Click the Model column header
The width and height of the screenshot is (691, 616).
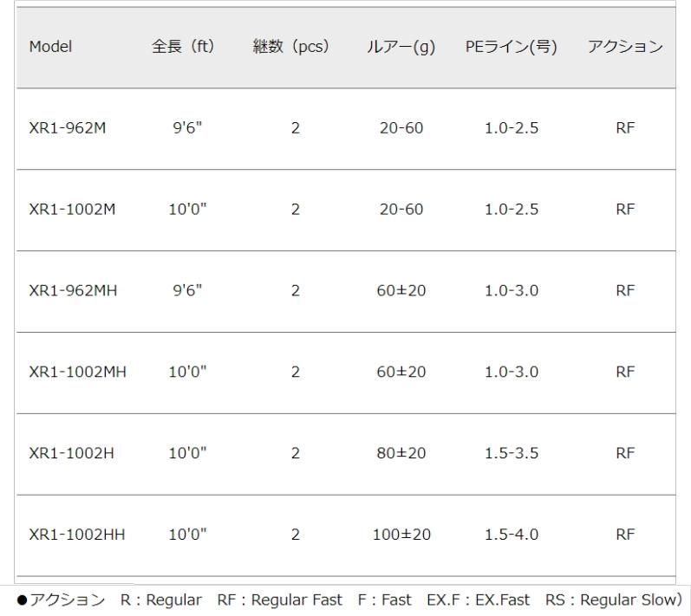[51, 47]
